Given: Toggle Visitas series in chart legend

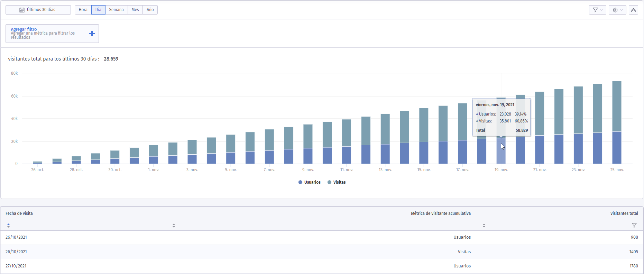Looking at the screenshot, I should (x=337, y=182).
